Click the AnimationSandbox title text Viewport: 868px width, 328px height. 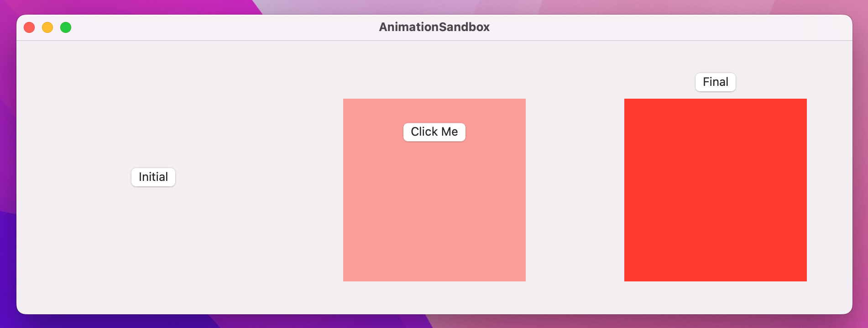pyautogui.click(x=434, y=27)
